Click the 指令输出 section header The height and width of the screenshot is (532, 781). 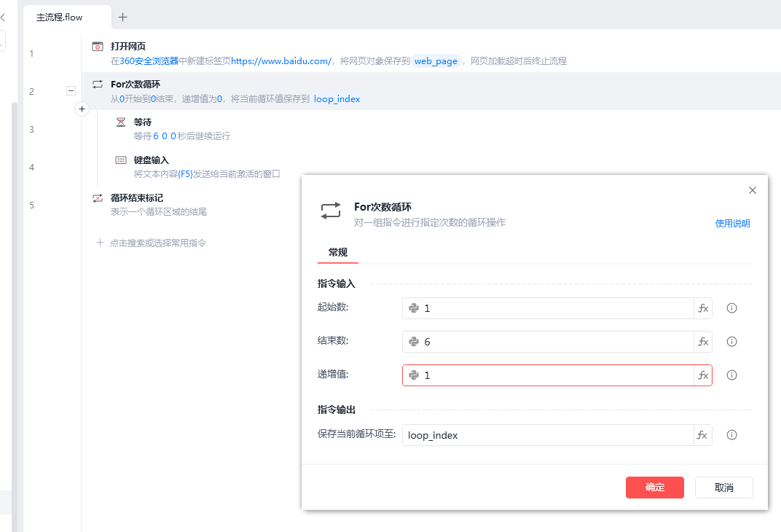point(336,410)
